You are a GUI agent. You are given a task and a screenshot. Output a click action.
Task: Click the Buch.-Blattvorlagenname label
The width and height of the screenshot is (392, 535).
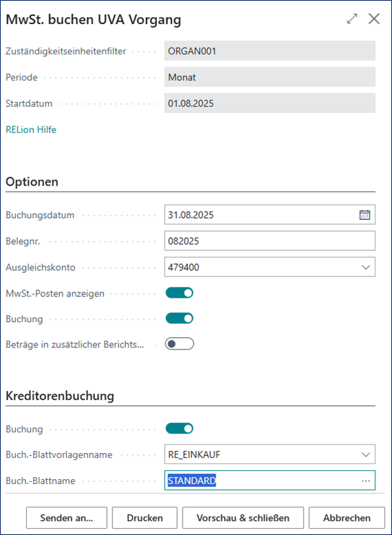click(59, 454)
